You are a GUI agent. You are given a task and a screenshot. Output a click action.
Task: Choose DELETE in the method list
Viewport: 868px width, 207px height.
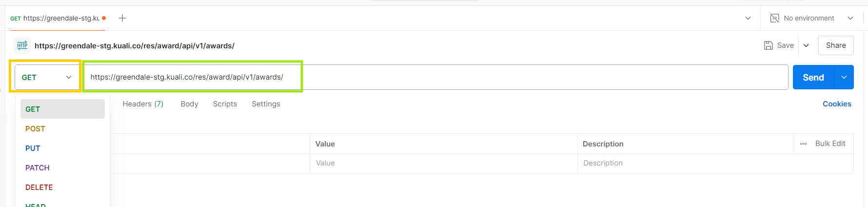(x=39, y=187)
